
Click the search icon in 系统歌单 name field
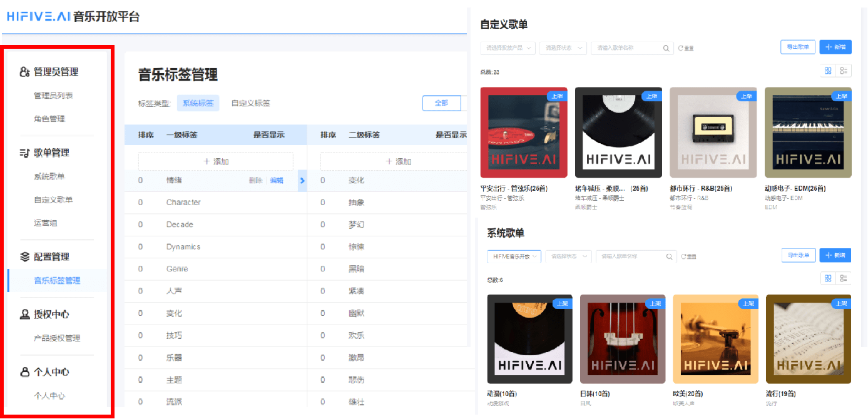point(670,256)
